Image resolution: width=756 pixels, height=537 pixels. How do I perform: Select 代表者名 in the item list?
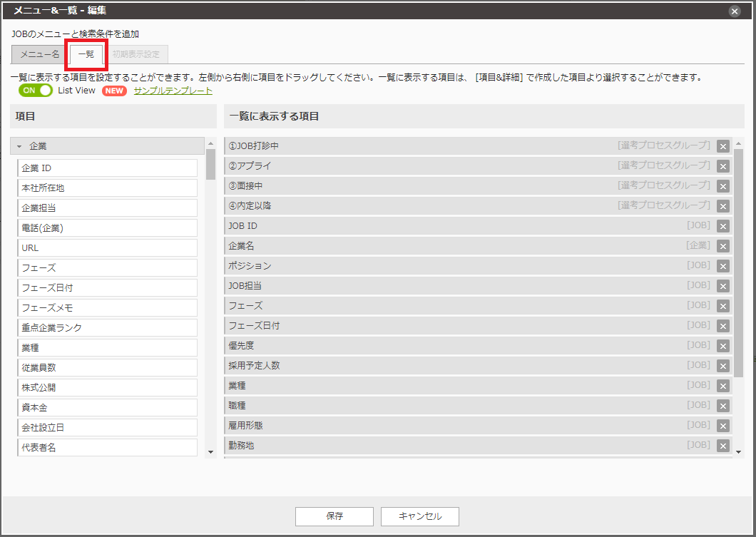(108, 447)
